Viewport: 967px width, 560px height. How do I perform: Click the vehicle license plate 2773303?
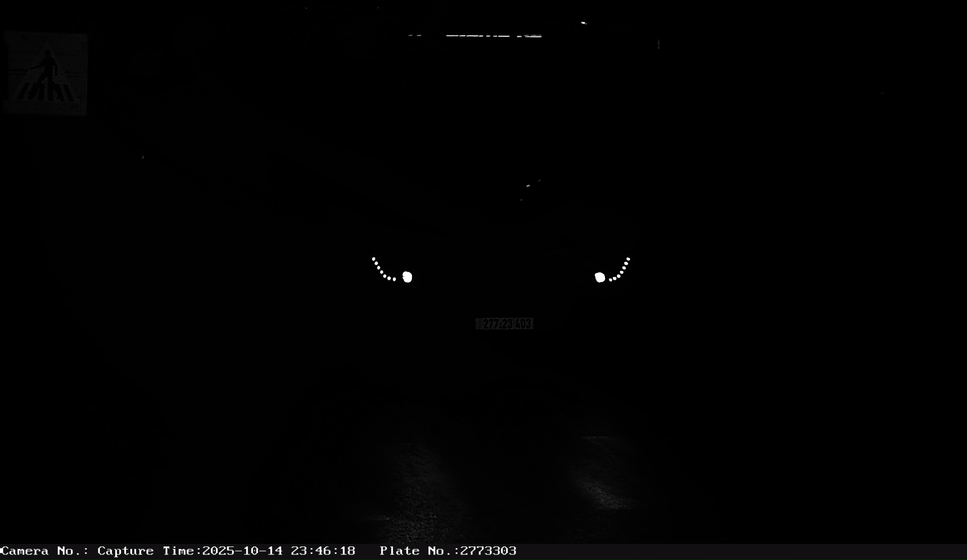pos(504,324)
